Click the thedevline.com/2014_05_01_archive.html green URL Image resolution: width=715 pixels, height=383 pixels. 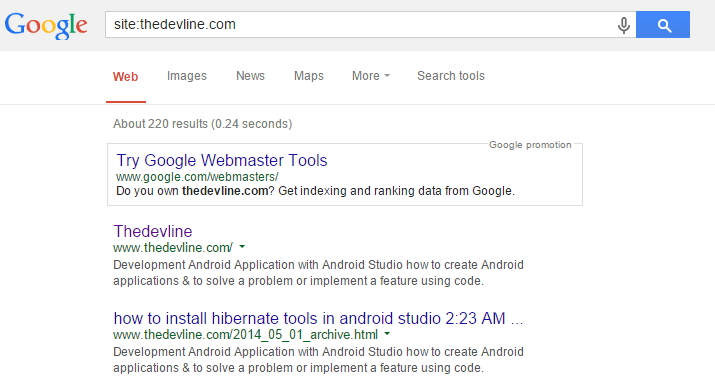[x=245, y=335]
